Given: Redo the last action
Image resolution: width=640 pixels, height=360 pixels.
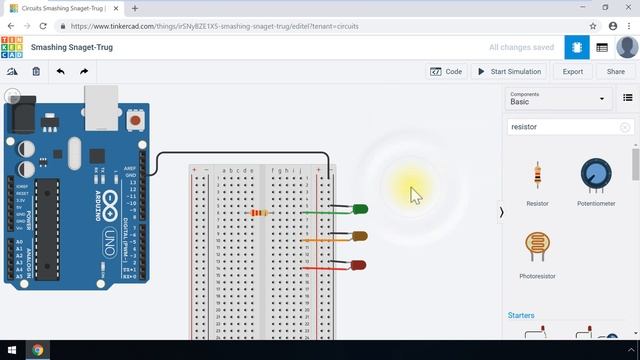Looking at the screenshot, I should [84, 71].
